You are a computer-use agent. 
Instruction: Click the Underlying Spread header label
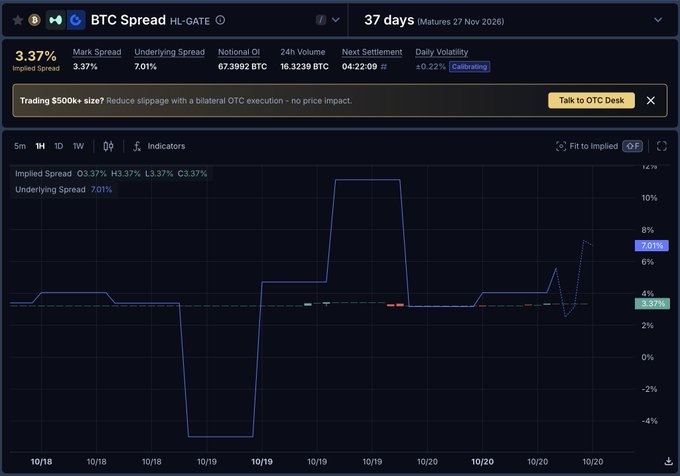tap(169, 52)
